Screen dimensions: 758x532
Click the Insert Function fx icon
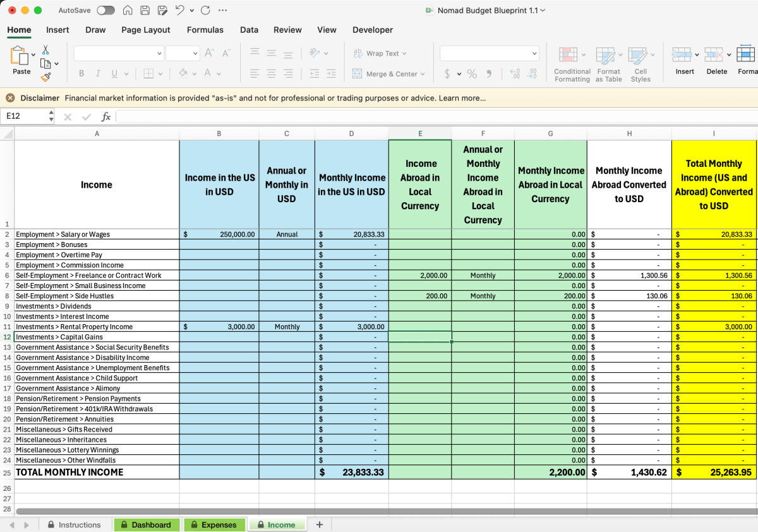pyautogui.click(x=106, y=117)
